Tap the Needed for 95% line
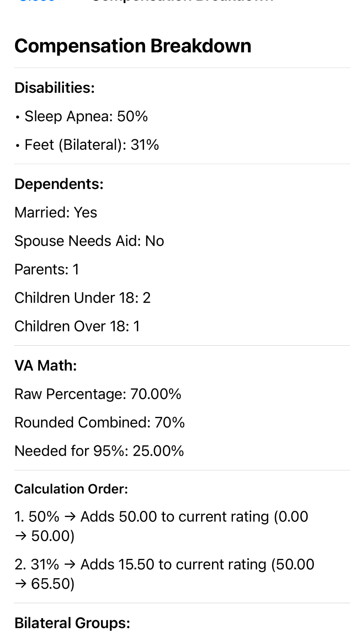Screen dimensions: 364x634 click(x=99, y=451)
